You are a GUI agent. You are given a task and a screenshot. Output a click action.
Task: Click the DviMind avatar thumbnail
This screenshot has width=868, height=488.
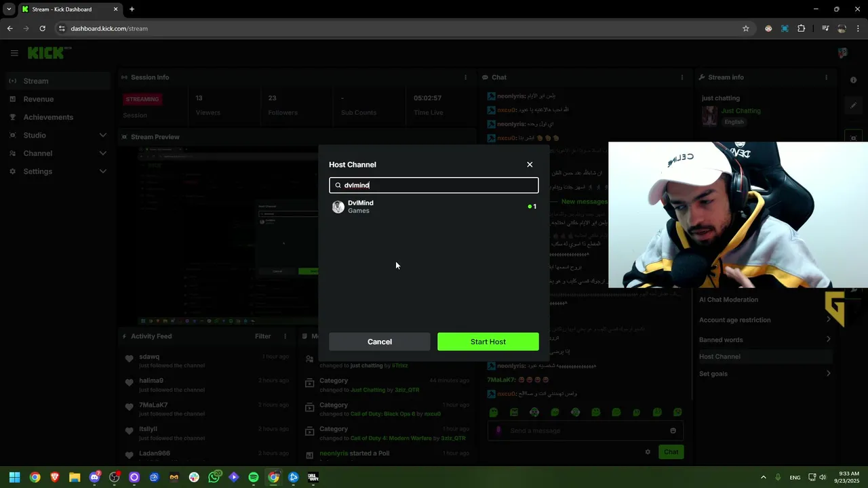[x=338, y=207]
